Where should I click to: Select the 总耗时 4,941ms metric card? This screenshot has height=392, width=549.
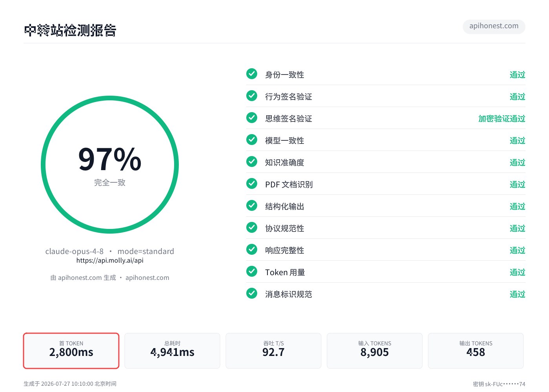pos(172,351)
